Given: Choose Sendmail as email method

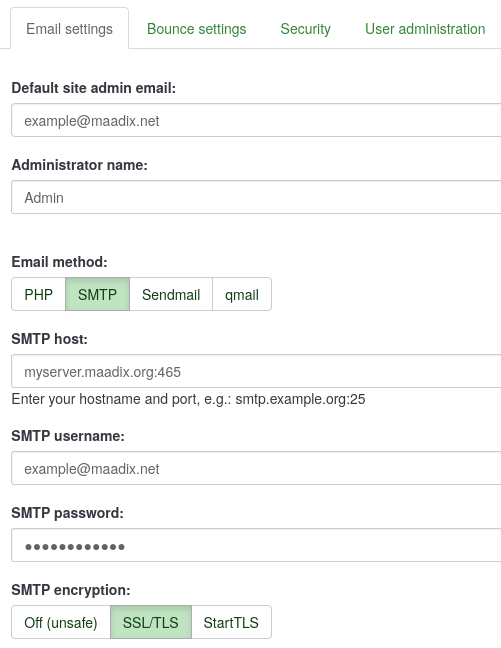Looking at the screenshot, I should tap(171, 294).
